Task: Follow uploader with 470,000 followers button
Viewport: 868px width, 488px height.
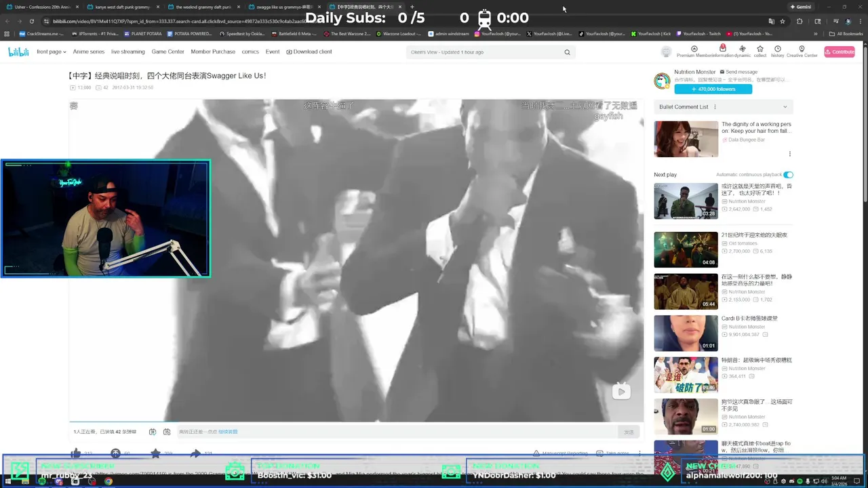Action: pos(713,89)
